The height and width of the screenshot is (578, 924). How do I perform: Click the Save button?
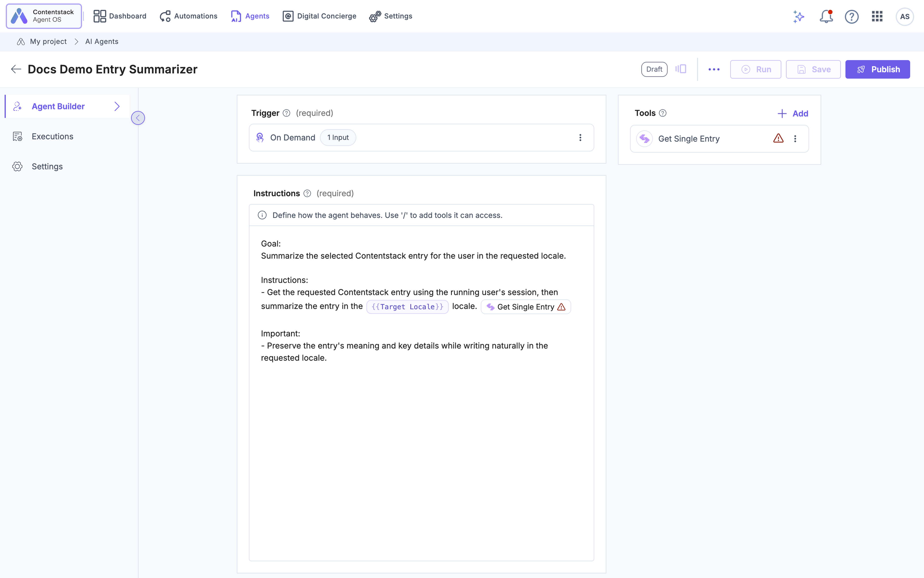(x=813, y=69)
